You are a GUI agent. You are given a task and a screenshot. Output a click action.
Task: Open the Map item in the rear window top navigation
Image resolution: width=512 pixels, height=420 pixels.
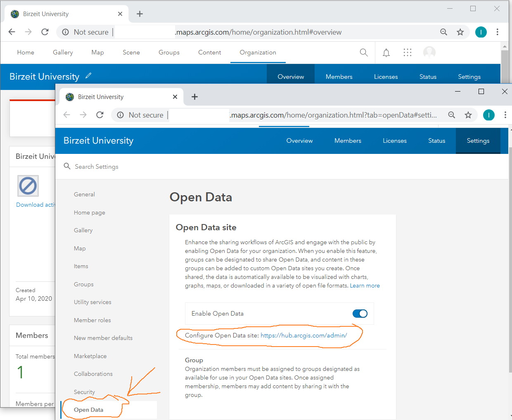coord(97,52)
